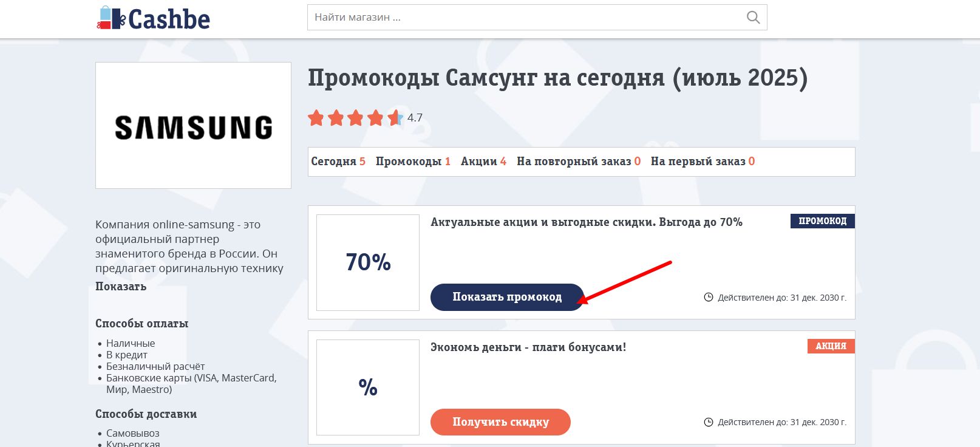Click the В кредит list item
980x447 pixels.
tap(127, 355)
